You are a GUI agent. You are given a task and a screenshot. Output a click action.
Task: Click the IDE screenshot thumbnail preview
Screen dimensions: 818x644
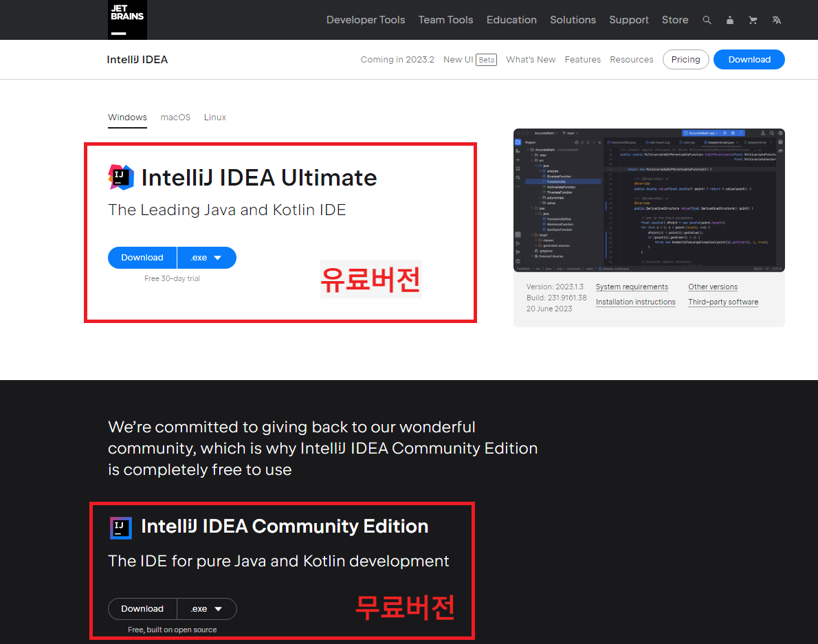(x=649, y=200)
